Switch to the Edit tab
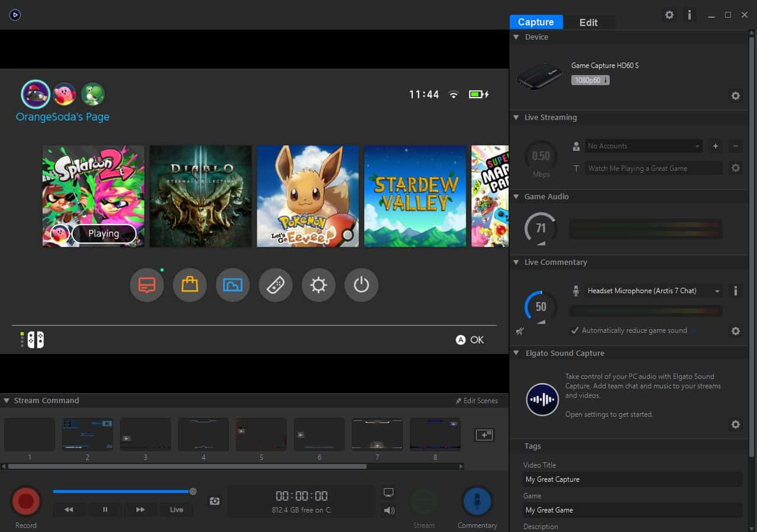The width and height of the screenshot is (757, 532). (588, 22)
